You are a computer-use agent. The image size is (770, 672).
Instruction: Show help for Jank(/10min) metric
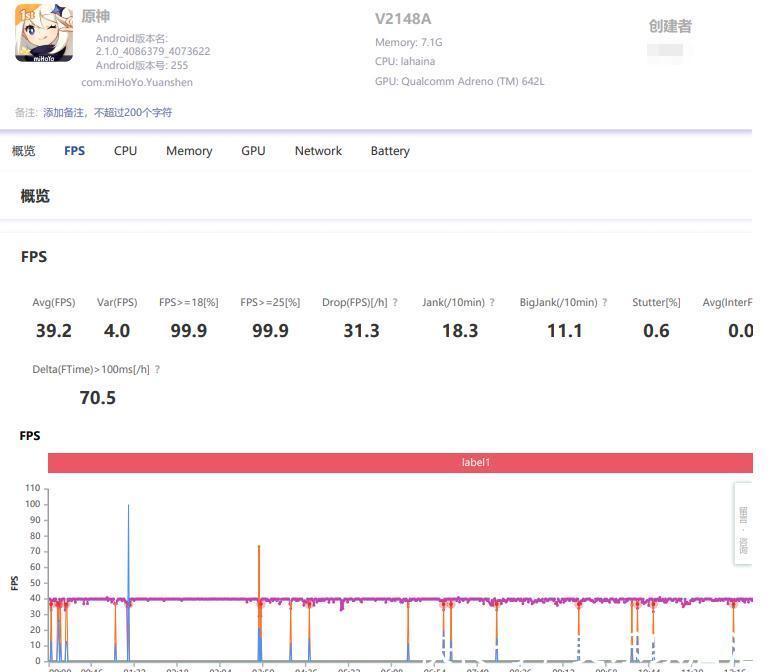[492, 303]
